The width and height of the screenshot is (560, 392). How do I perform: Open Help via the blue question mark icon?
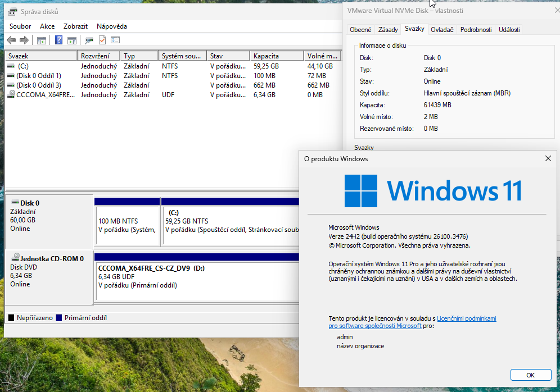coord(58,40)
